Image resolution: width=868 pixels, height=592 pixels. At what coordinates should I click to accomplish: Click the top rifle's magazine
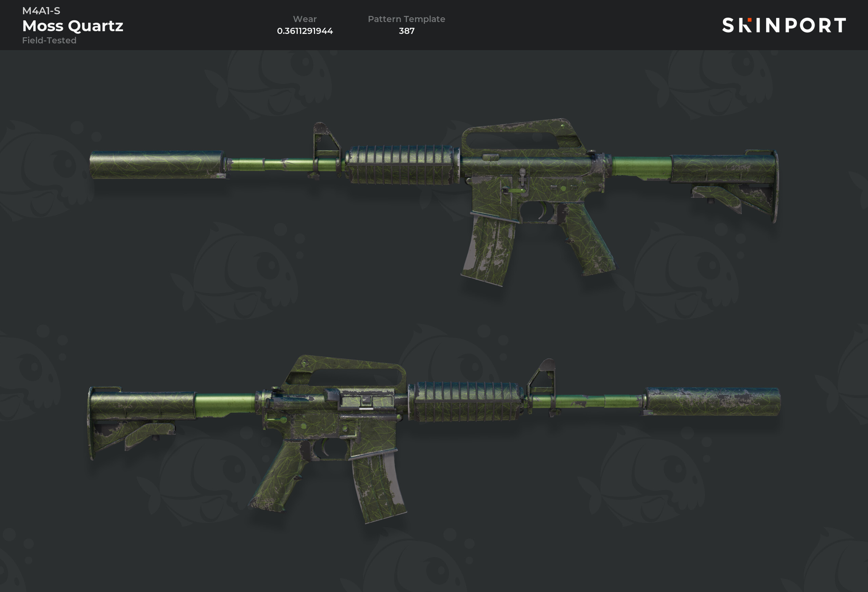tap(488, 249)
